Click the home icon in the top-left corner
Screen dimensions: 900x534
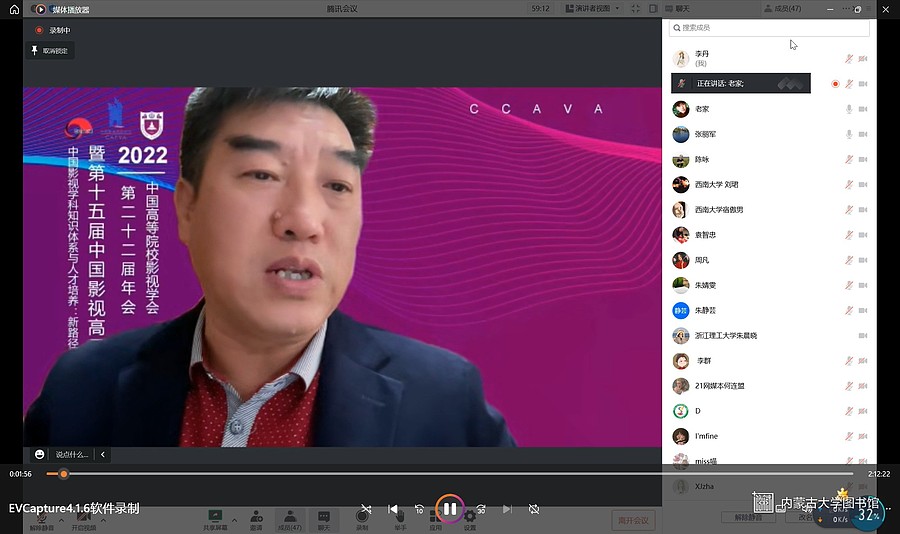coord(14,9)
